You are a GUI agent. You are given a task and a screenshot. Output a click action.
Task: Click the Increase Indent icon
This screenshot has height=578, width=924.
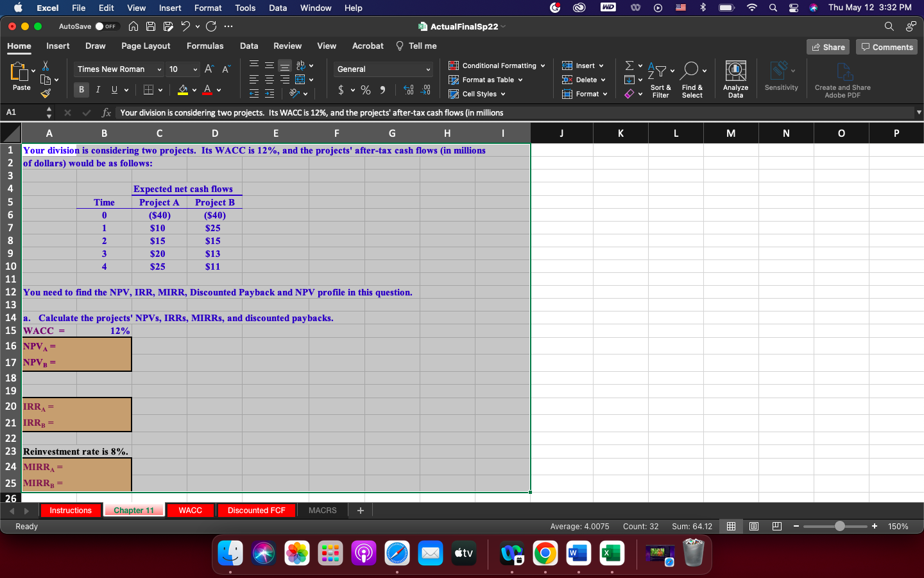269,94
